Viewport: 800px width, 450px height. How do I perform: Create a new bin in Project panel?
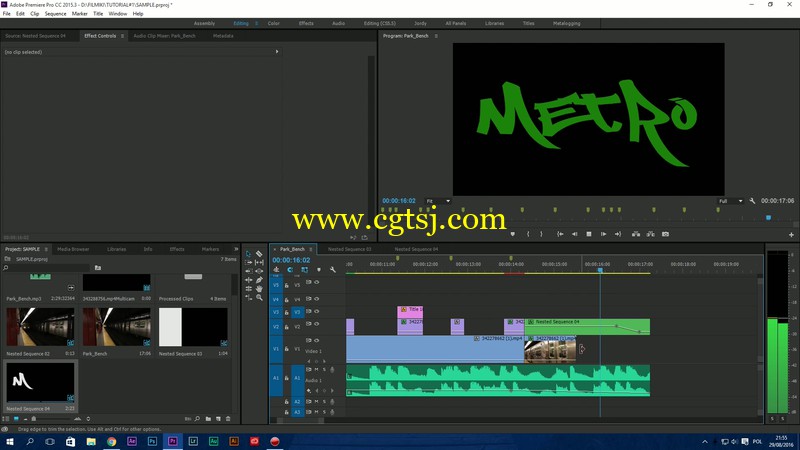coord(208,419)
